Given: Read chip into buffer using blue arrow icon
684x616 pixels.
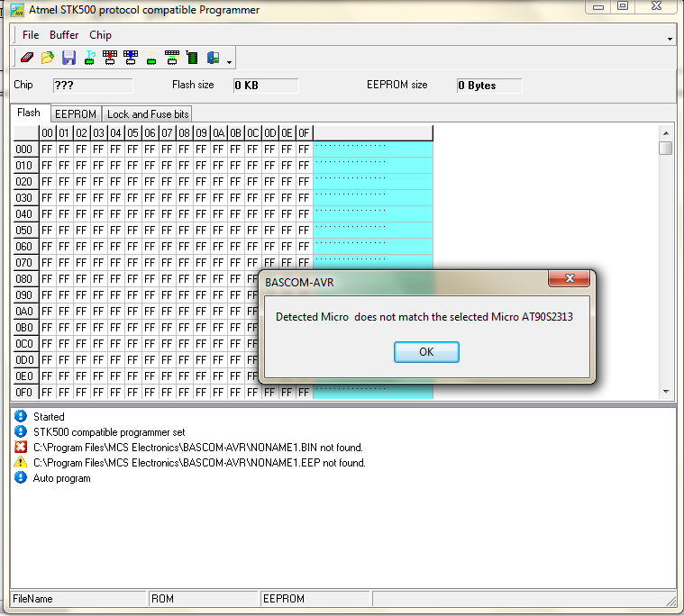Looking at the screenshot, I should pos(131,58).
